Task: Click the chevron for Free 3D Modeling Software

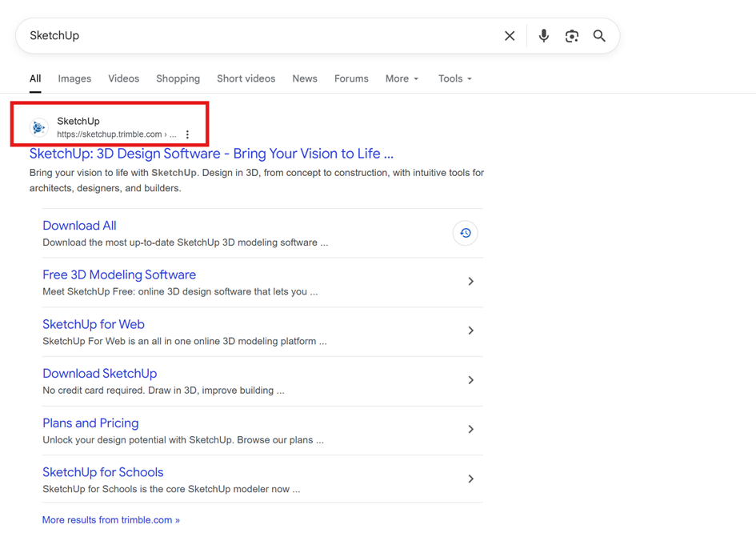Action: pyautogui.click(x=470, y=282)
